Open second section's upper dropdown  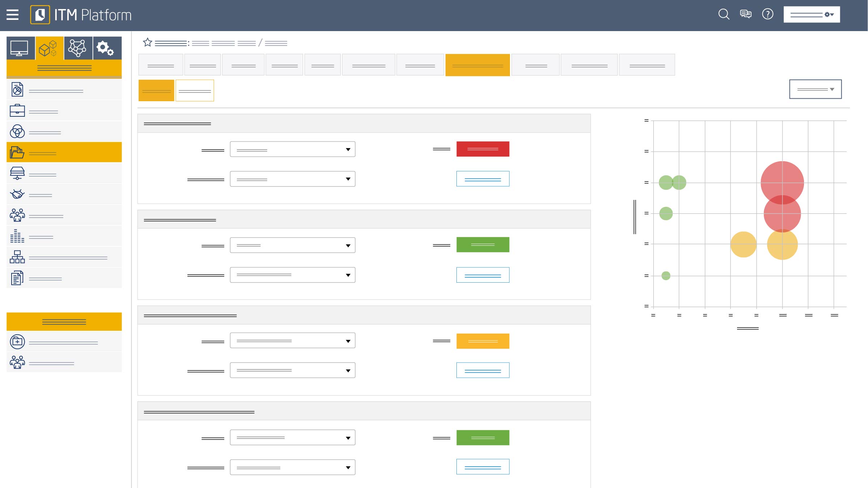click(x=293, y=245)
